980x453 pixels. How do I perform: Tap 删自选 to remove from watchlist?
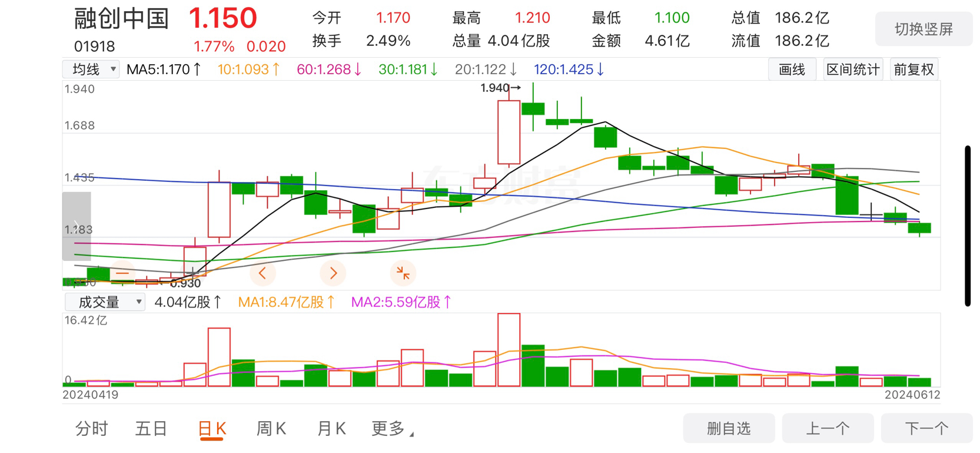pos(729,428)
